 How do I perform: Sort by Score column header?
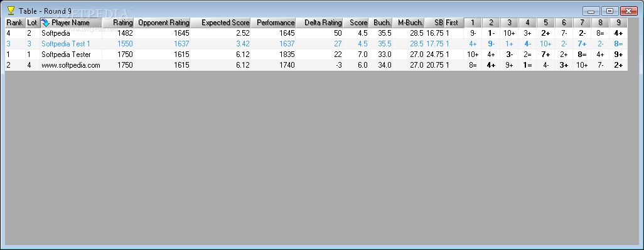pos(356,23)
